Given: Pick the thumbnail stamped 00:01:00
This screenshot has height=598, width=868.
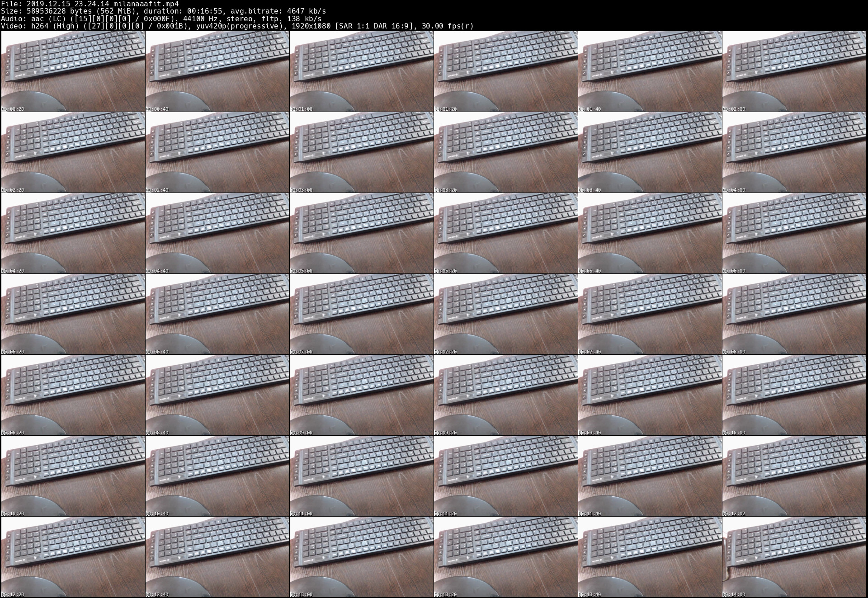Looking at the screenshot, I should pos(362,71).
